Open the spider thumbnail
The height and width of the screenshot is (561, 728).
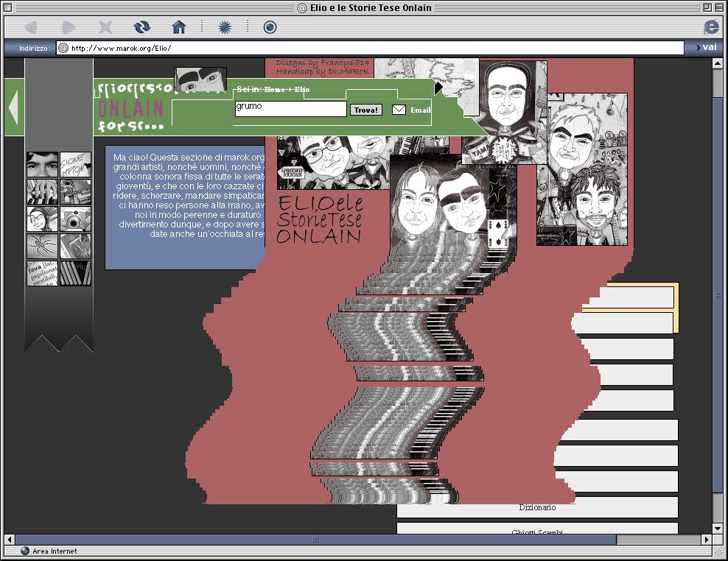[x=42, y=246]
